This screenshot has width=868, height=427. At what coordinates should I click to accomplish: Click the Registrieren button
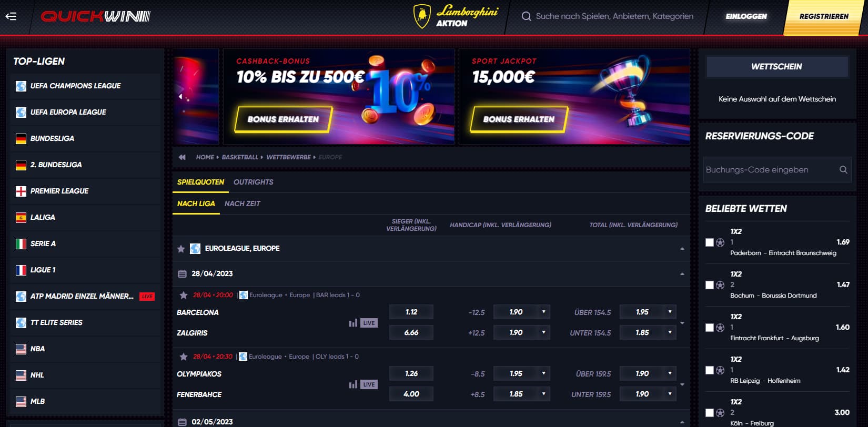pos(824,17)
